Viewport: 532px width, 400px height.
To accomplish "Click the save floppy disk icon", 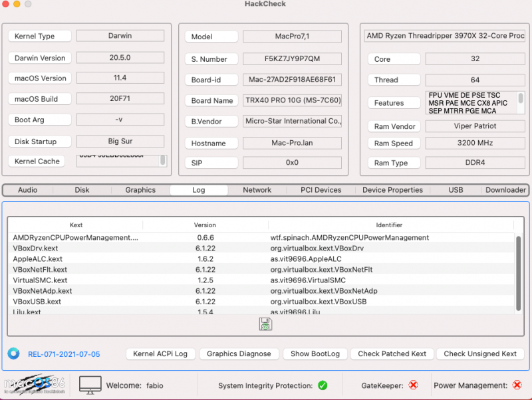I will (x=265, y=324).
